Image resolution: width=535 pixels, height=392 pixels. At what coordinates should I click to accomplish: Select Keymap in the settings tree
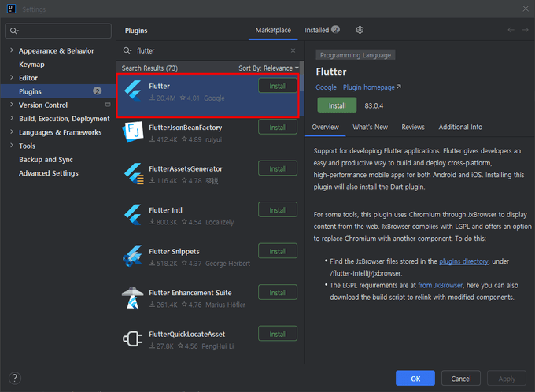tap(31, 65)
